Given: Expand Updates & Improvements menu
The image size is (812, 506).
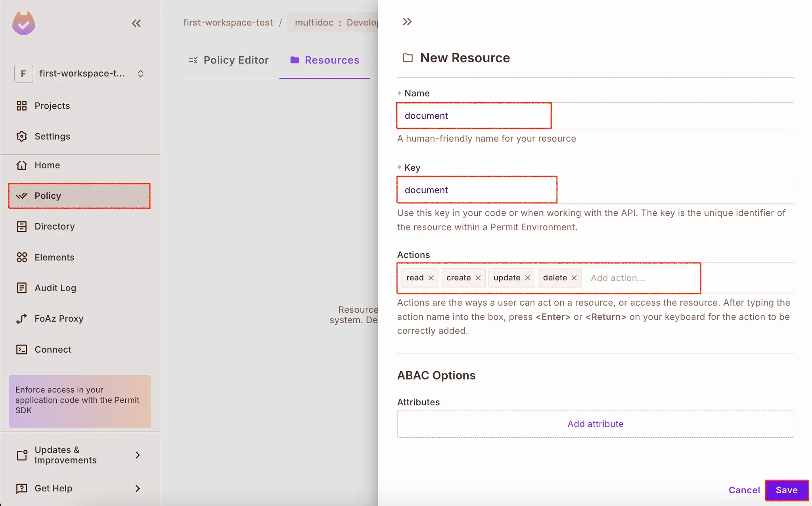Looking at the screenshot, I should click(x=79, y=455).
